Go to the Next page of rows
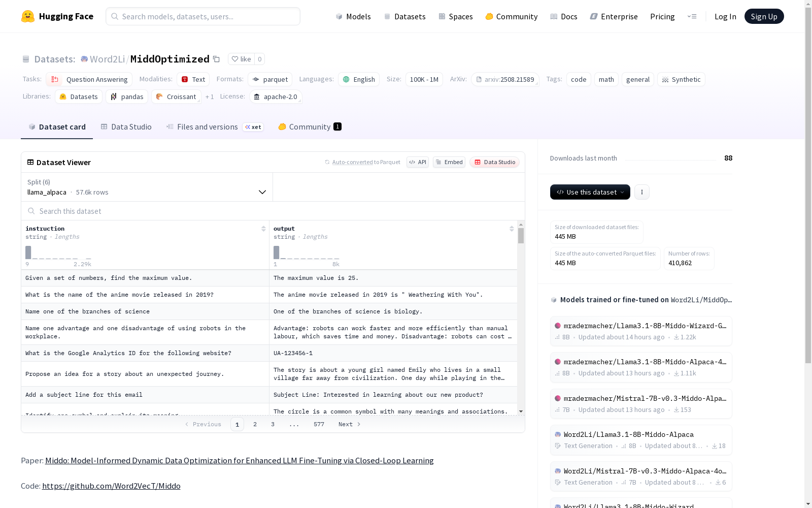This screenshot has height=508, width=812. point(350,424)
